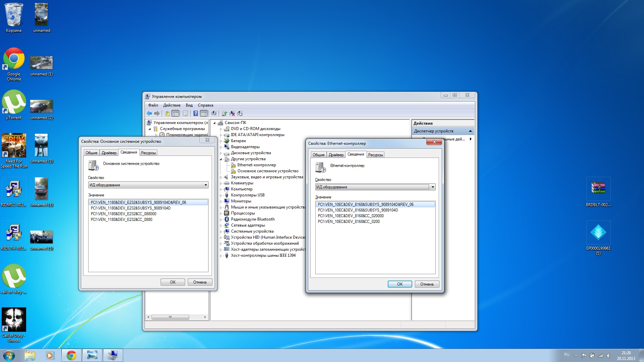The height and width of the screenshot is (362, 644).
Task: Switch to Драйвер tab in Ethernet-контроллер properties
Action: pos(336,155)
